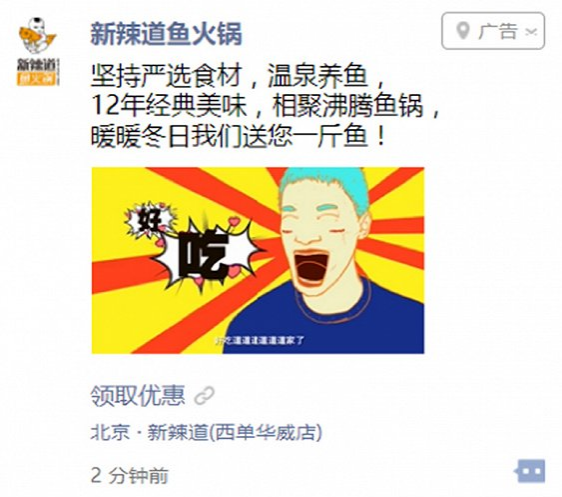Screen dimensions: 562x497
Task: Click the 好 speech burst in the video
Action: [x=150, y=219]
